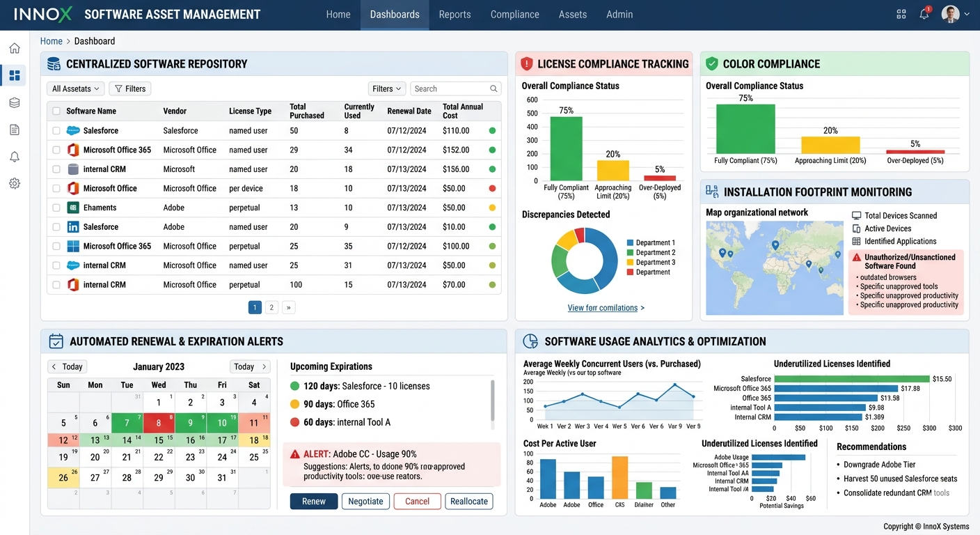Open the notifications bell in header
980x535 pixels.
tap(924, 14)
